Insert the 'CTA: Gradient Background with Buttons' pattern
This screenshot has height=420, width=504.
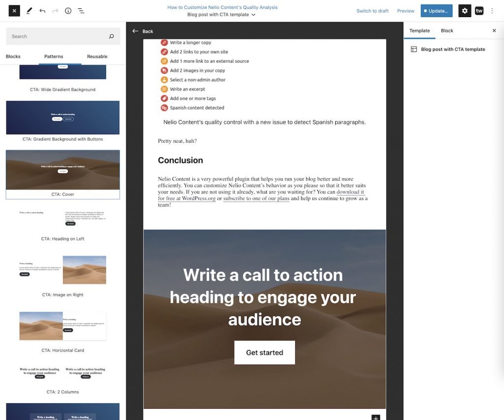tap(63, 121)
